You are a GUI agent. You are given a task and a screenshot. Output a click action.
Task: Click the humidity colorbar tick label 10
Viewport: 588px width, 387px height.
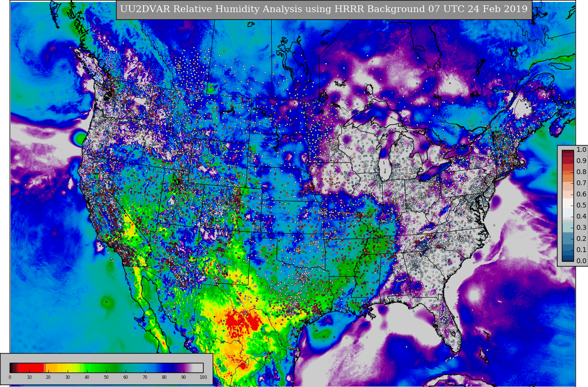(x=29, y=377)
